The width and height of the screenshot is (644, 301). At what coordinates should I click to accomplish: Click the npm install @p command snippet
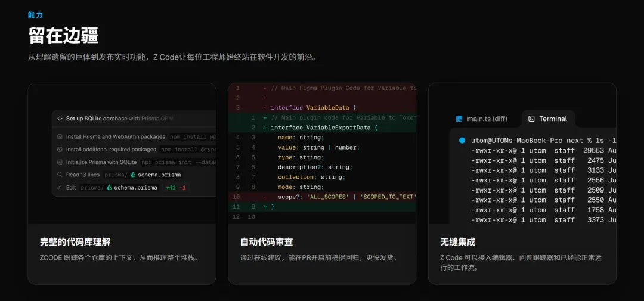coord(192,136)
